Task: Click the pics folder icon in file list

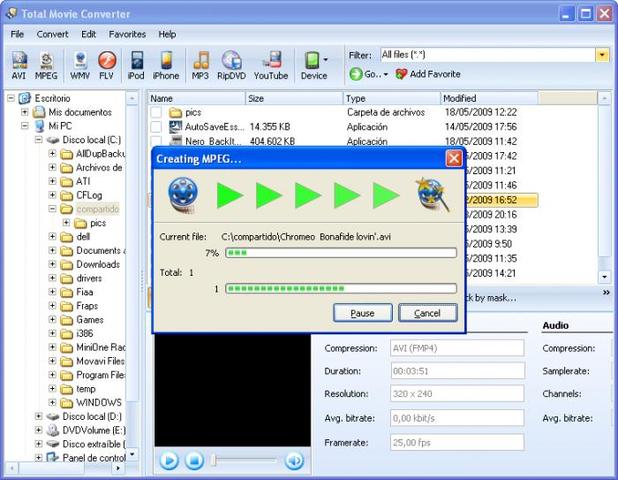Action: pos(175,113)
